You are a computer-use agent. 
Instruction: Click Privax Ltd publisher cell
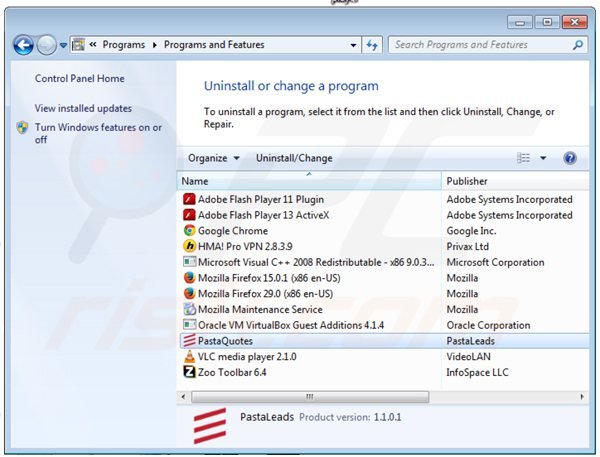(x=467, y=246)
